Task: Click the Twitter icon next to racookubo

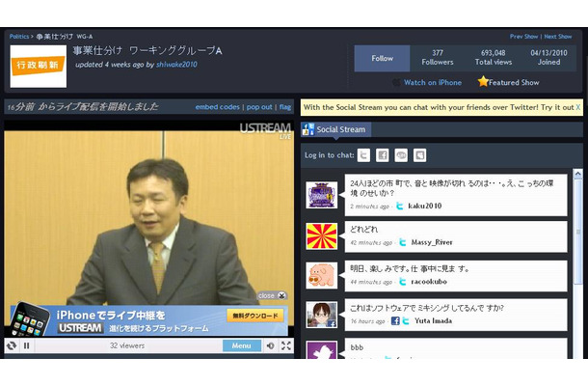Action: tap(403, 282)
